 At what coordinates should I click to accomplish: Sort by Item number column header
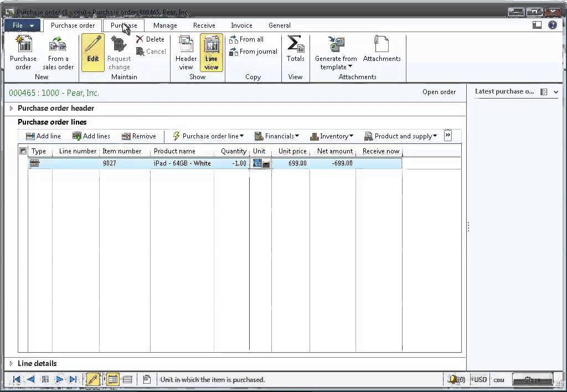[125, 151]
